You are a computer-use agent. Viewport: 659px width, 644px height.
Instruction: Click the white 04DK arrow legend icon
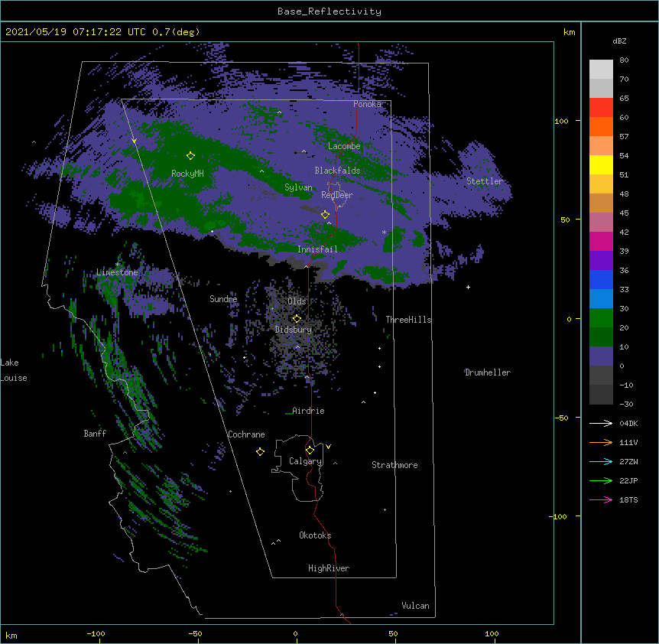(601, 423)
